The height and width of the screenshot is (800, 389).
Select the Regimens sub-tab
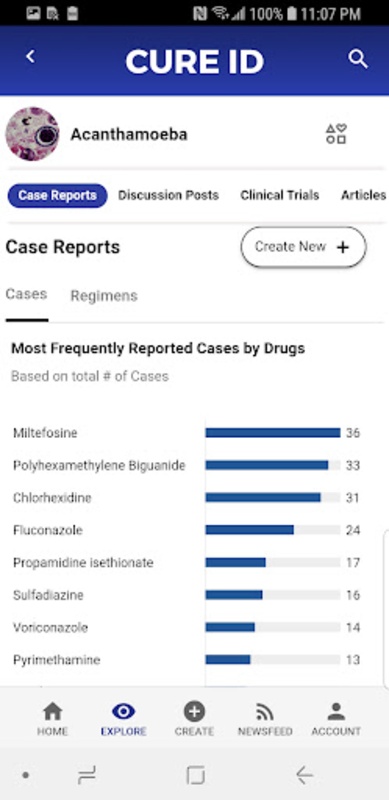coord(104,296)
